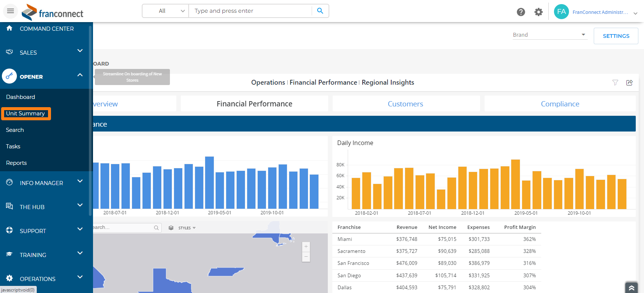Click the Operations gear icon
The image size is (644, 293).
(x=9, y=278)
